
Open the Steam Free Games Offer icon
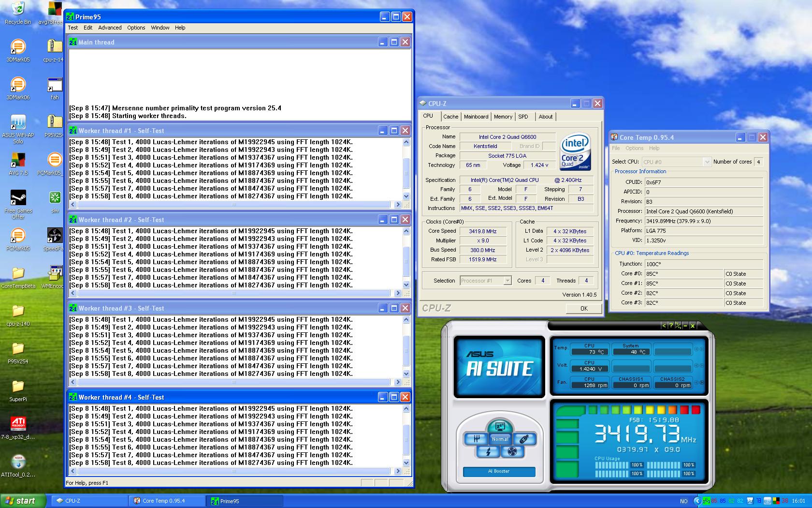point(18,204)
